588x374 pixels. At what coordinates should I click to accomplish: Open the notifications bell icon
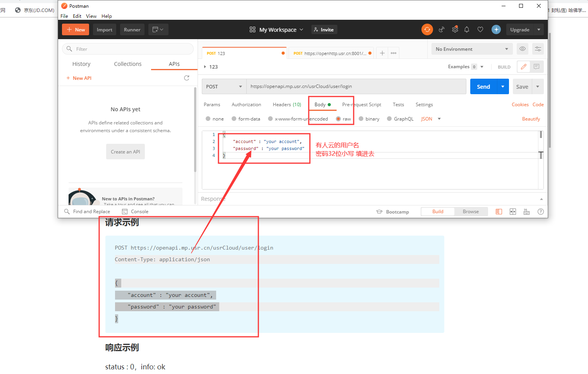(467, 29)
